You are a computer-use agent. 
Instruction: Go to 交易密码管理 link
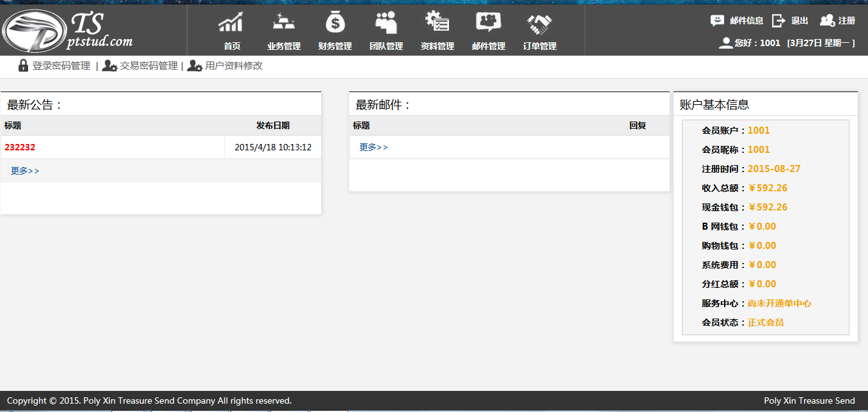[149, 66]
